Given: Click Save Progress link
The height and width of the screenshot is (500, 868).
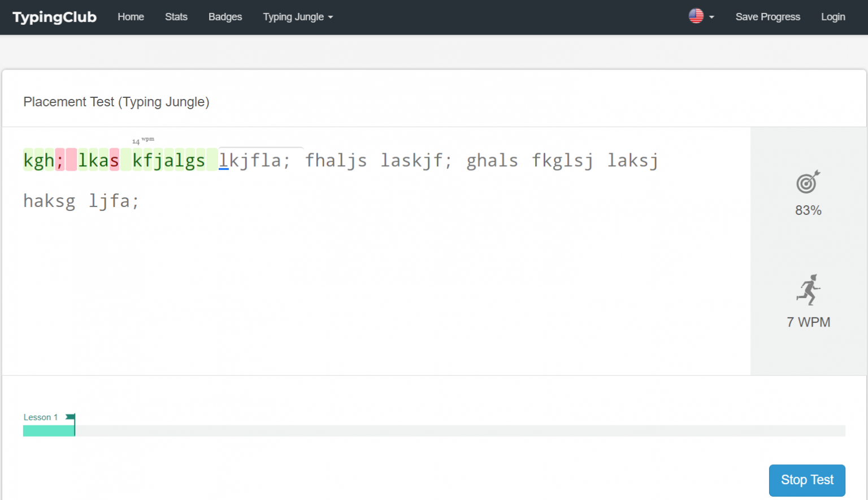Looking at the screenshot, I should (x=767, y=17).
